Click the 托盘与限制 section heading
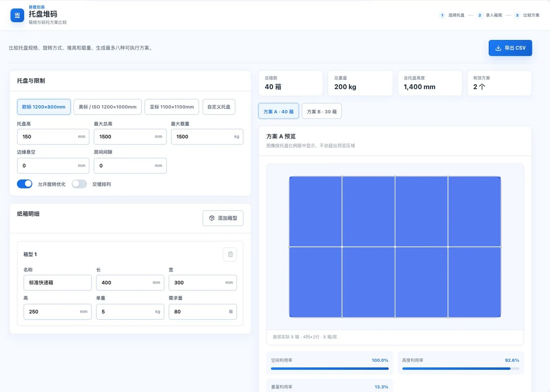This screenshot has height=392, width=550. point(31,81)
